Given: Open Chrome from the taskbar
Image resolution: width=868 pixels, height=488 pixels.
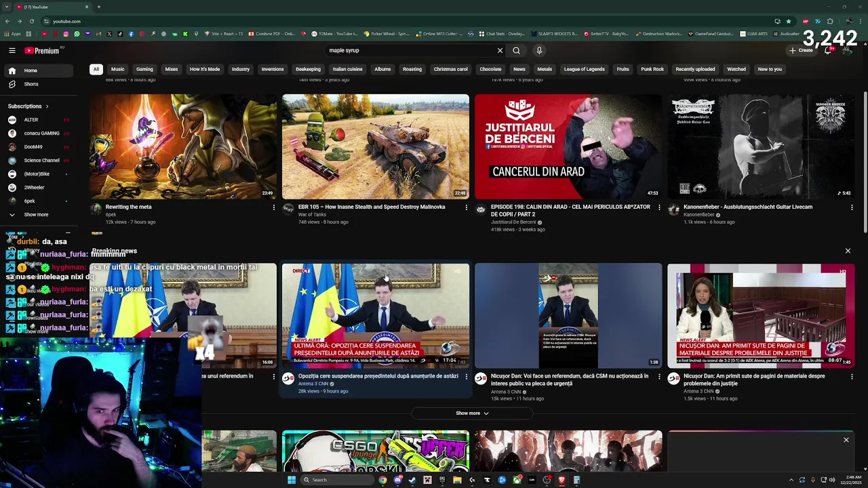Looking at the screenshot, I should [x=382, y=480].
